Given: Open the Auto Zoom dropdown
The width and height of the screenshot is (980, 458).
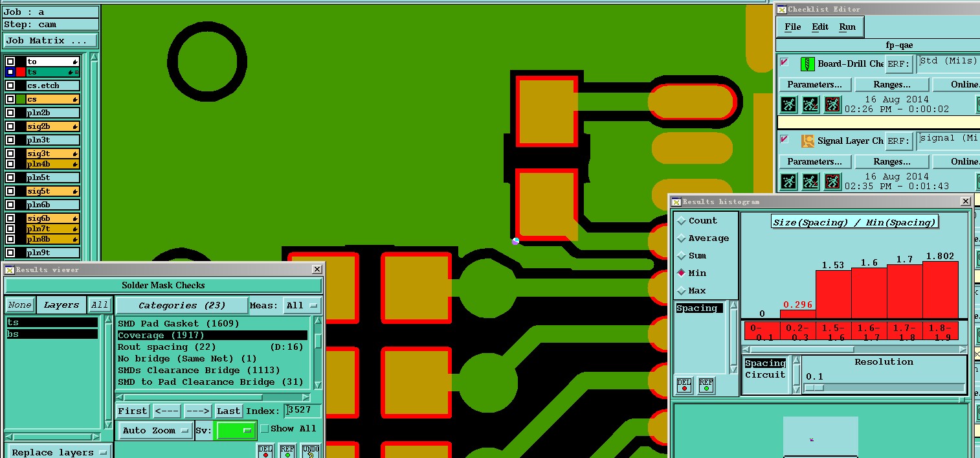Looking at the screenshot, I should pyautogui.click(x=156, y=430).
